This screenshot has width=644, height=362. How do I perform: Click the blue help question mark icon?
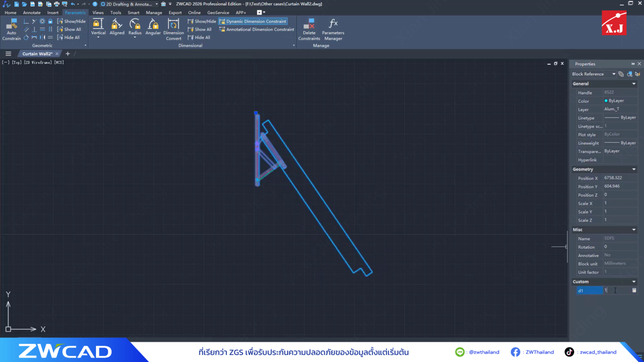(x=95, y=4)
